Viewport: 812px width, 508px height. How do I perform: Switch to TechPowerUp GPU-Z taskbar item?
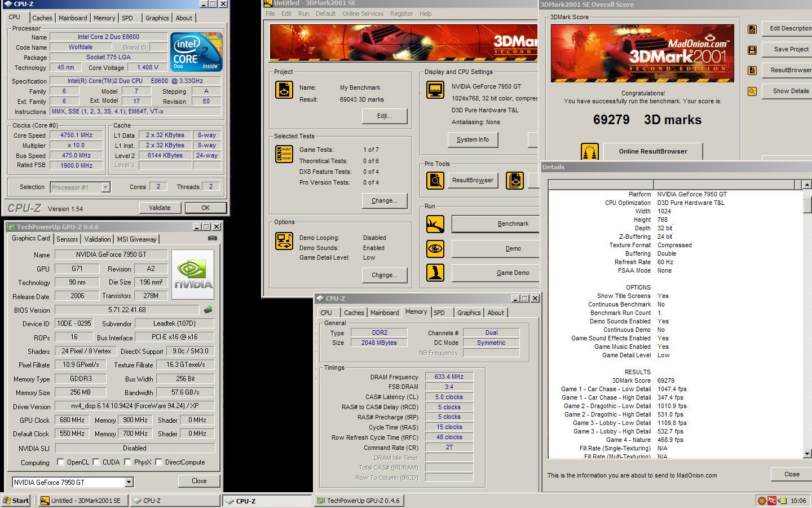tap(359, 501)
